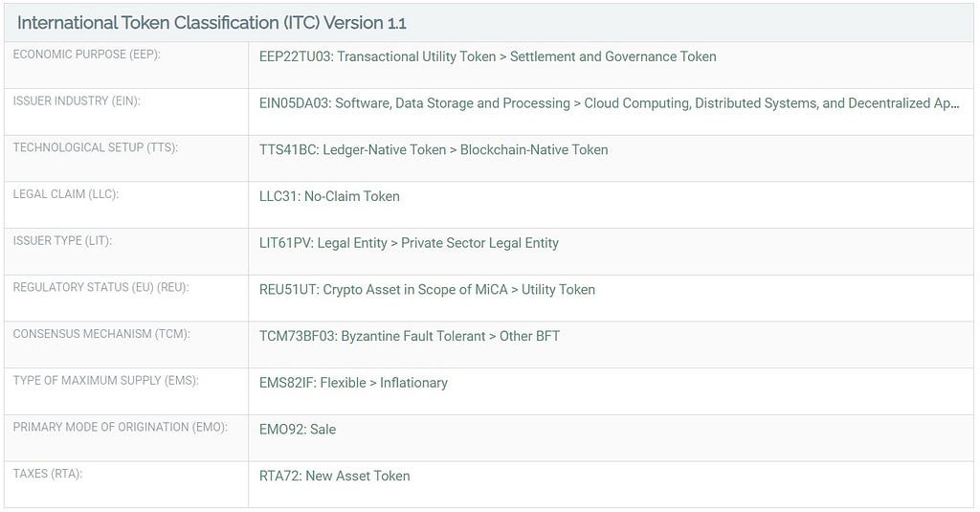Viewport: 980px width, 512px height.
Task: Select the Primary Mode of Origination (EMO) label
Action: 120,427
